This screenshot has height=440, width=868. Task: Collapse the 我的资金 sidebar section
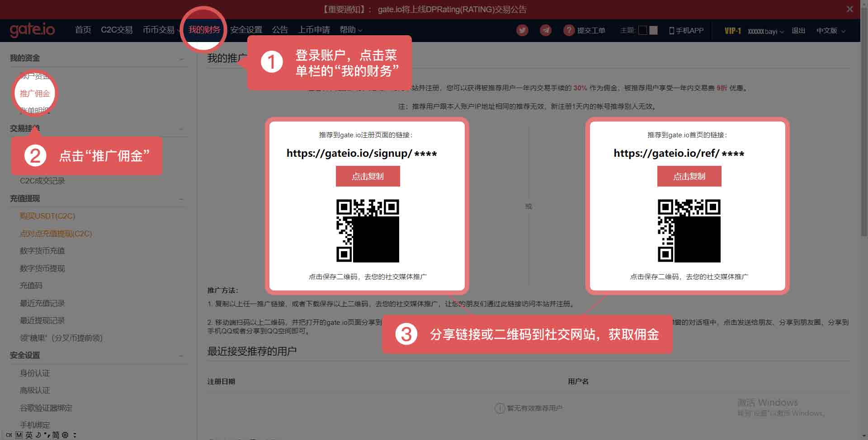click(181, 59)
